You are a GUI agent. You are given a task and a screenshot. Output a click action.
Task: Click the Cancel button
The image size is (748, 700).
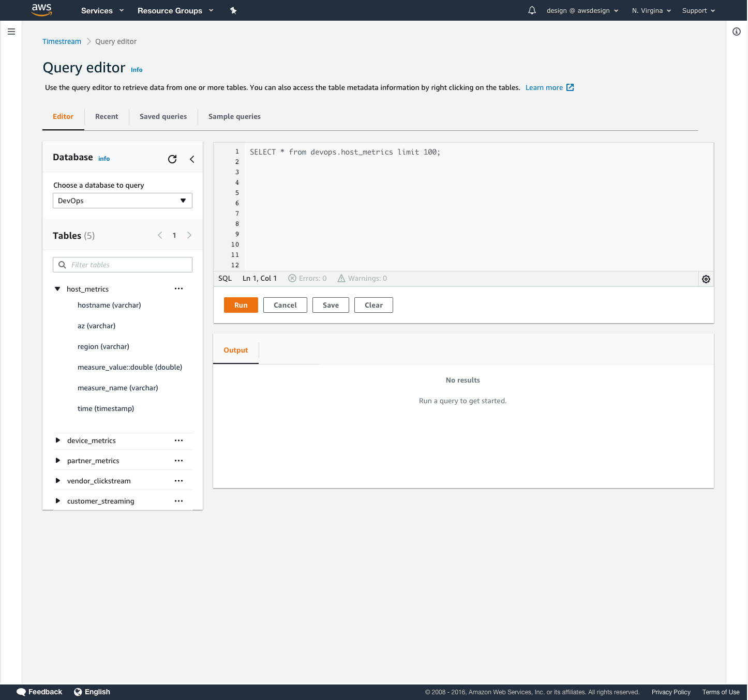coord(285,305)
